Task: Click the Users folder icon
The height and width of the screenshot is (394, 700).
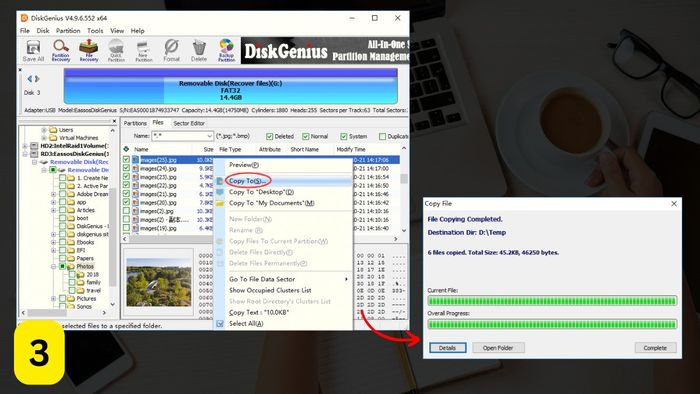Action: point(53,130)
